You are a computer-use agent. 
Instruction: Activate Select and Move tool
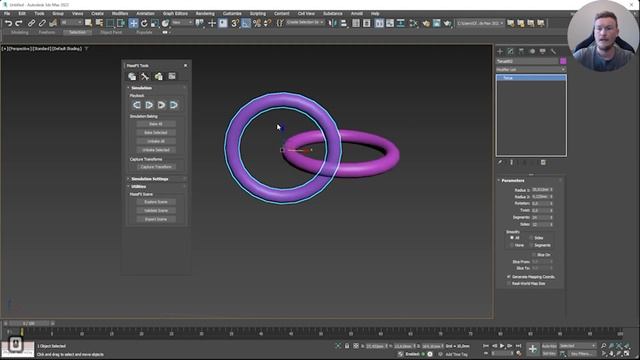click(133, 23)
